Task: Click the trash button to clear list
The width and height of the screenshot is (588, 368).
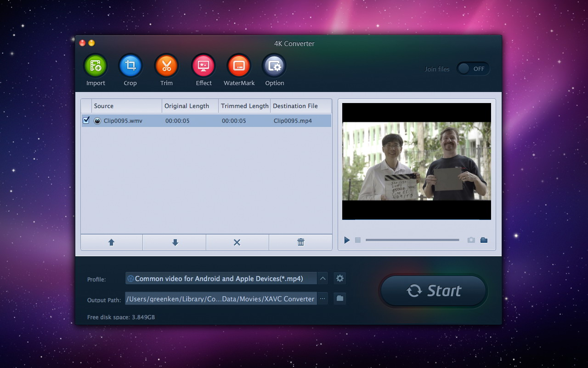Action: pyautogui.click(x=301, y=242)
